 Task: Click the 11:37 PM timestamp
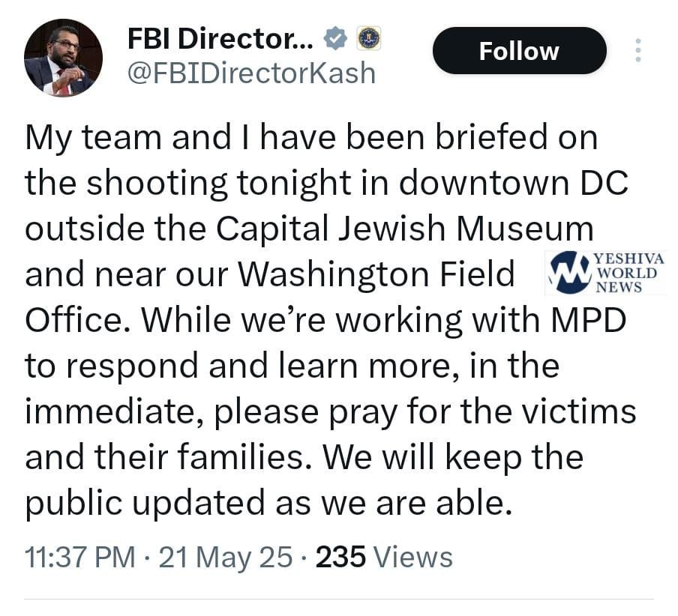pyautogui.click(x=80, y=557)
